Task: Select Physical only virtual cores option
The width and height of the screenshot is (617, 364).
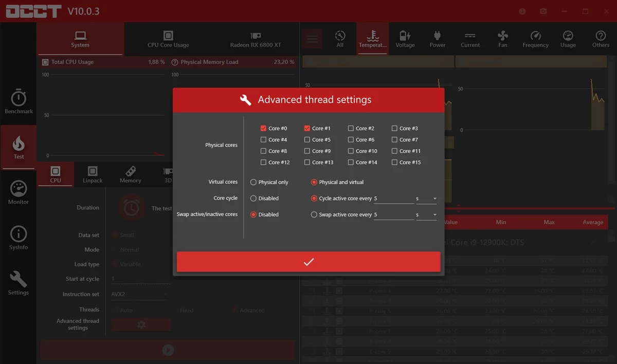Action: [x=253, y=182]
